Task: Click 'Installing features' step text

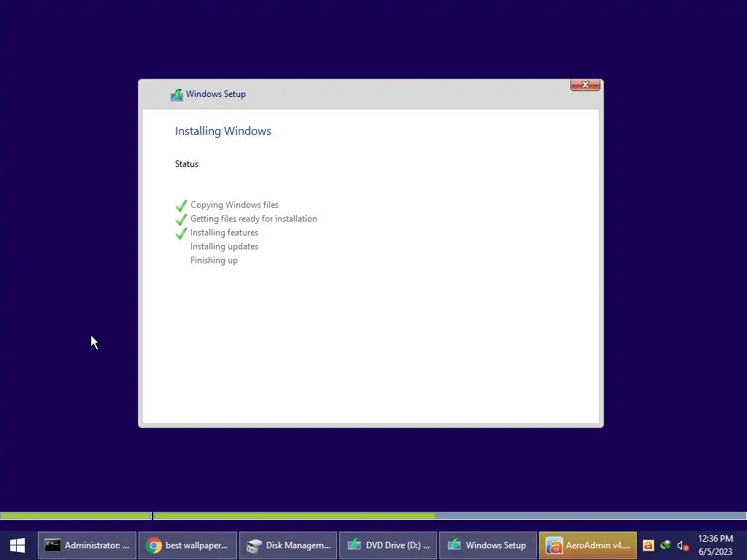Action: 225,233
